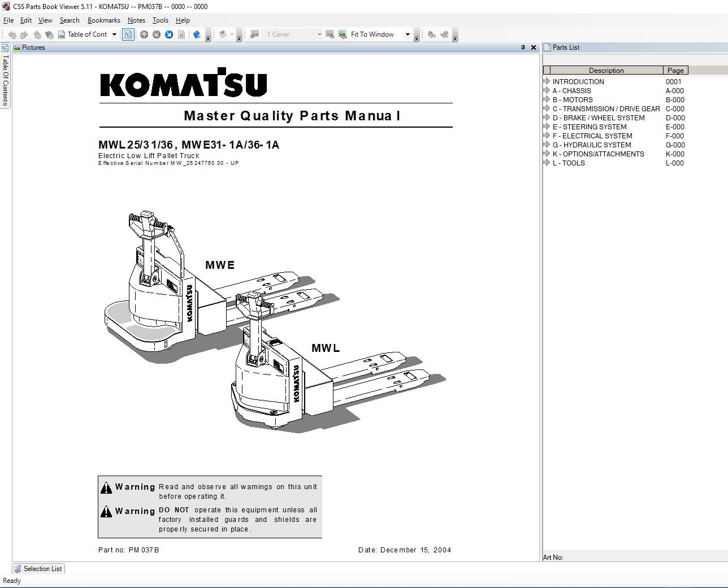Click the greyed page delete icon
This screenshot has height=588, width=728.
coord(181,34)
